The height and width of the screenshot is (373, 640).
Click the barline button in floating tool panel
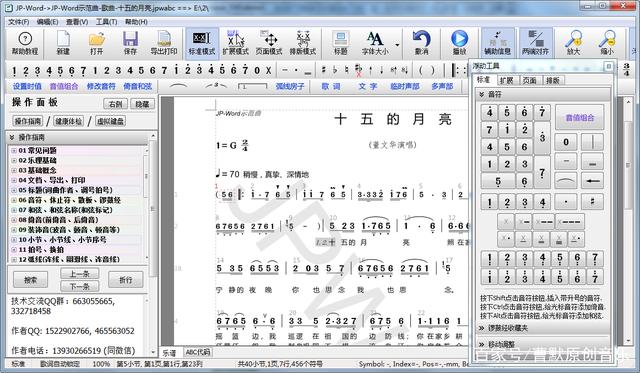(x=592, y=142)
